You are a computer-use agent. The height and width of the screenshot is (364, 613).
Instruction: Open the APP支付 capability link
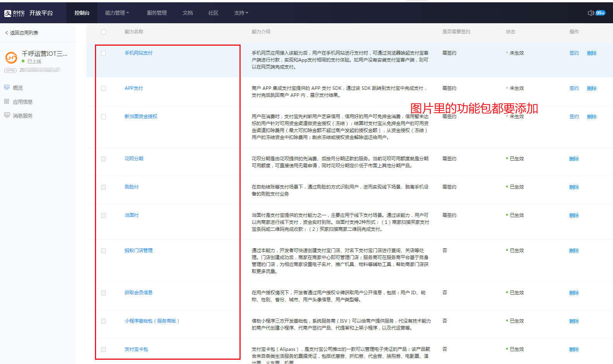coord(134,88)
